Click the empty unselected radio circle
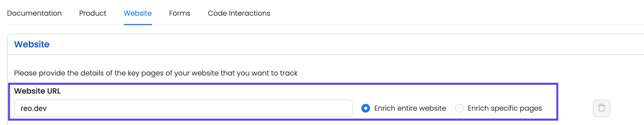Viewport: 644px width, 125px height. pyautogui.click(x=459, y=108)
